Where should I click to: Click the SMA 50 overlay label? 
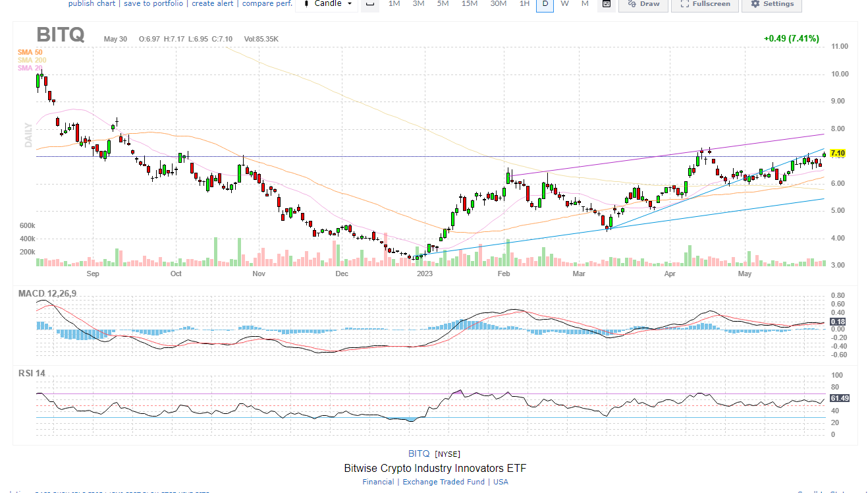coord(30,51)
